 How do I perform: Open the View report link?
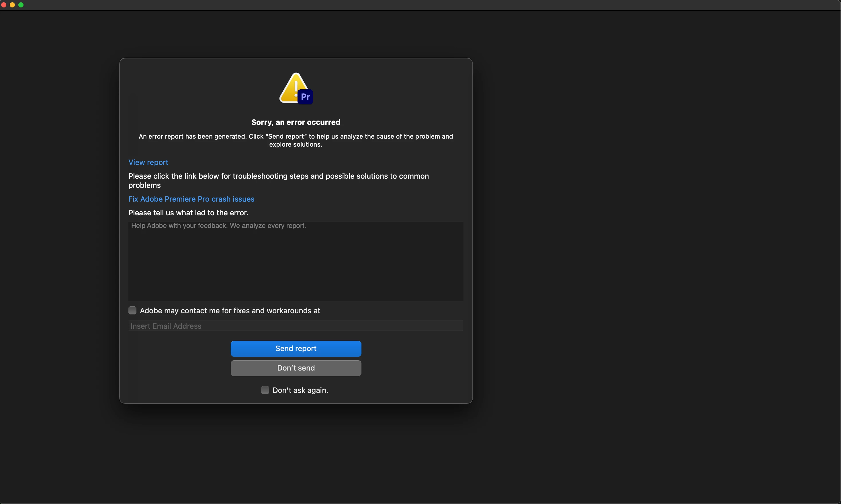click(x=148, y=162)
